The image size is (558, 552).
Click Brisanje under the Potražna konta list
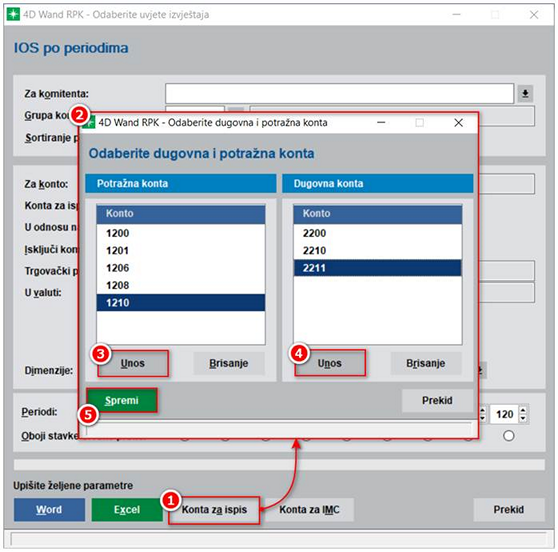tap(229, 363)
